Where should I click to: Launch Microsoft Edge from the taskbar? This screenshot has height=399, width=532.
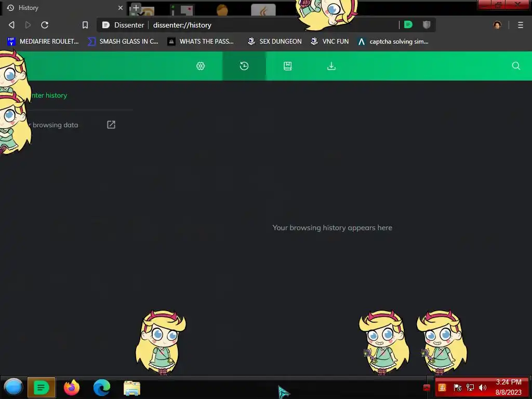pyautogui.click(x=102, y=387)
